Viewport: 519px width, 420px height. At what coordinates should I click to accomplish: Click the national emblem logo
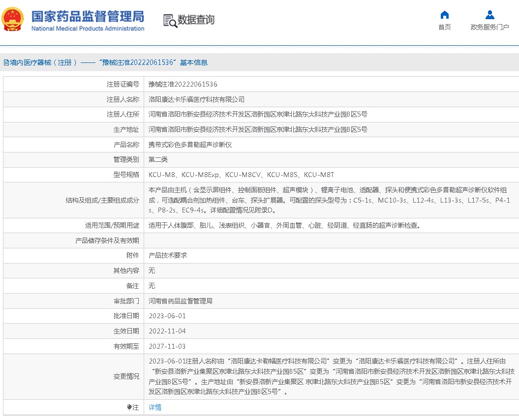(x=13, y=20)
